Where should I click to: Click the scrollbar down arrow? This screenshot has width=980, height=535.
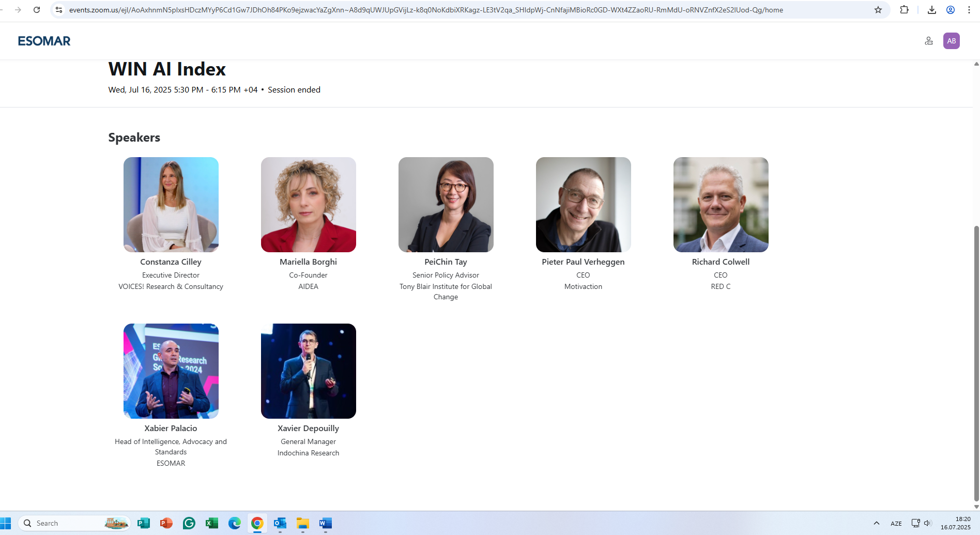976,507
